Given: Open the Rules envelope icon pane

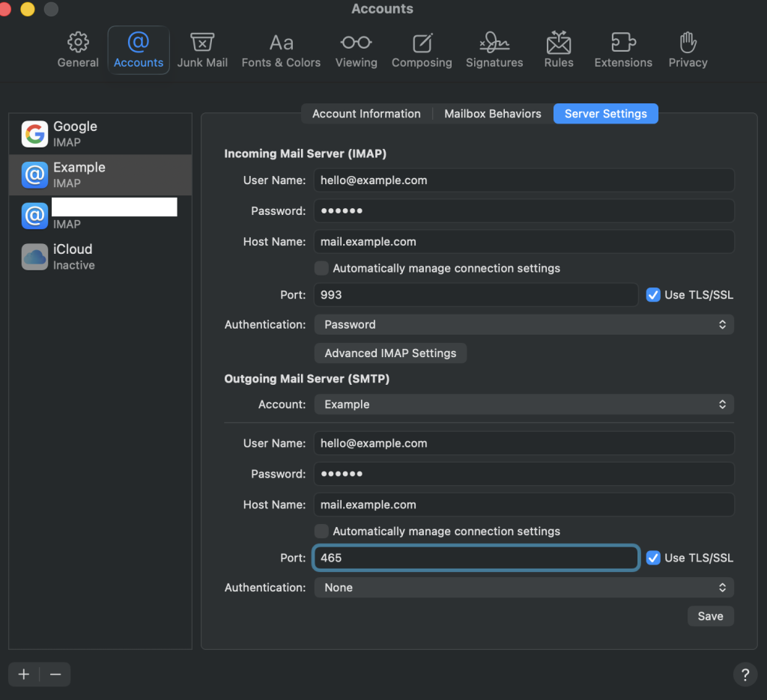Looking at the screenshot, I should tap(559, 50).
